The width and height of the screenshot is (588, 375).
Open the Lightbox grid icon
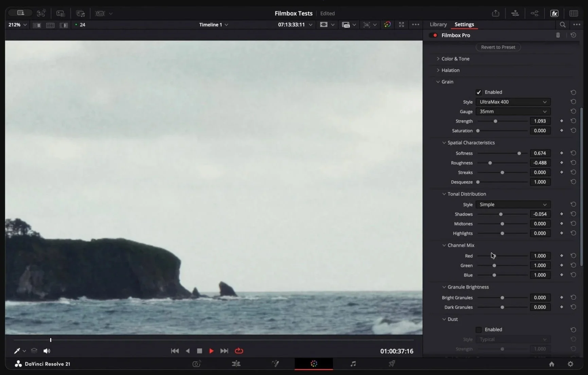[x=574, y=13]
